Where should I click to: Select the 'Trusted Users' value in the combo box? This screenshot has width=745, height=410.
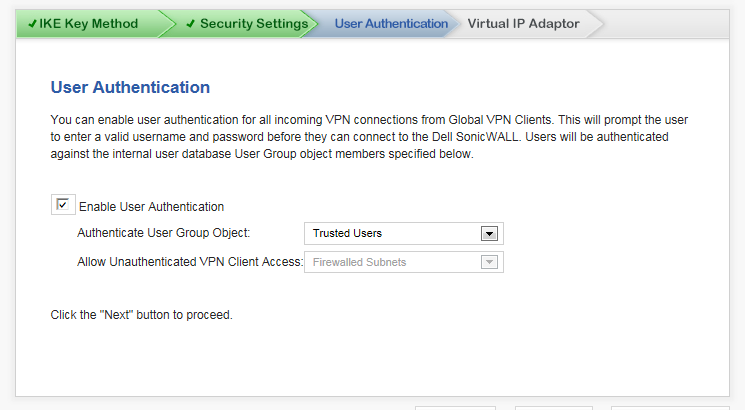click(x=347, y=233)
